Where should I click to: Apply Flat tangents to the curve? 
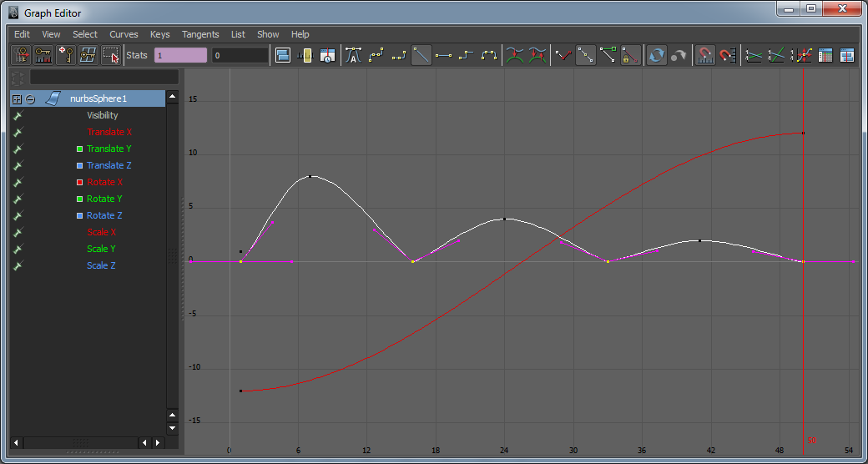click(x=444, y=56)
